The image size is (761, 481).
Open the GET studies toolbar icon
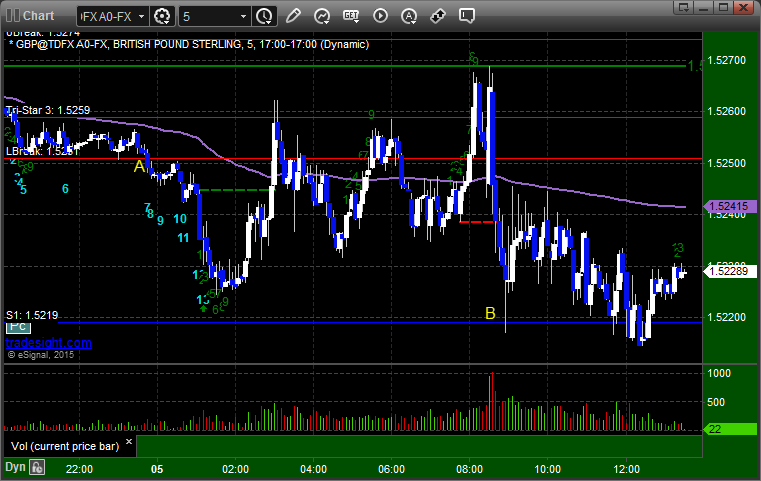pos(350,16)
